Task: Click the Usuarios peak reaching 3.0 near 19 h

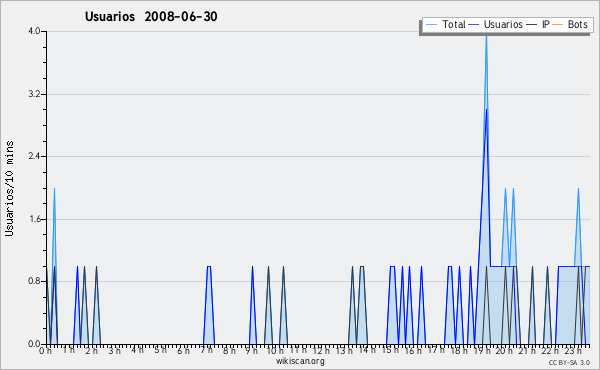Action: [x=486, y=110]
